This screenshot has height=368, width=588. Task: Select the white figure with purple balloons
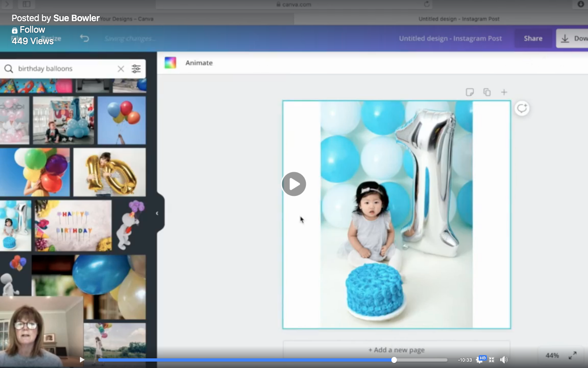130,225
